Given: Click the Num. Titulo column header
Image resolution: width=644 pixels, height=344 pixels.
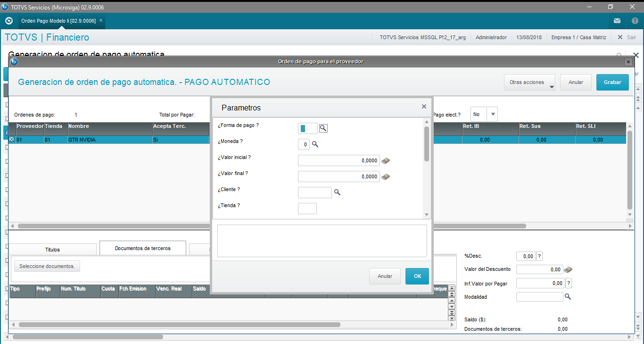Looking at the screenshot, I should tap(81, 292).
